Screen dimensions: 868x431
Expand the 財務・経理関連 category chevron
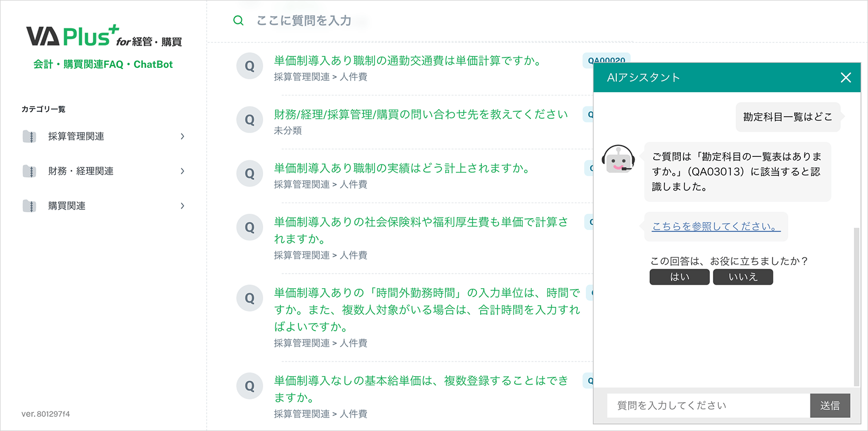(x=182, y=171)
